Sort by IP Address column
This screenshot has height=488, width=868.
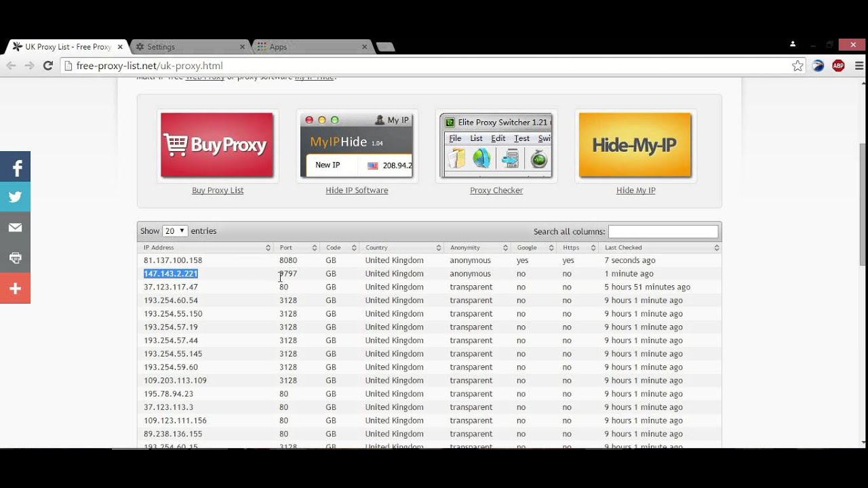(206, 248)
